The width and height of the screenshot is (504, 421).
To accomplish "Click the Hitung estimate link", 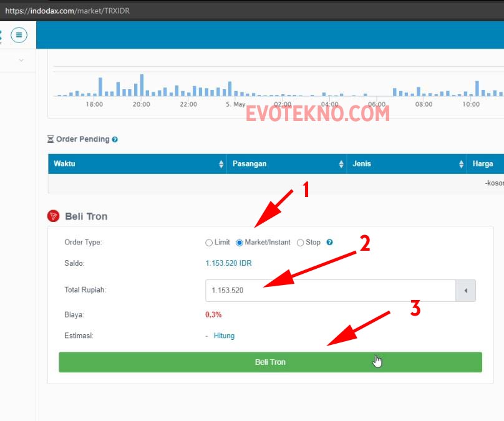I will point(224,336).
